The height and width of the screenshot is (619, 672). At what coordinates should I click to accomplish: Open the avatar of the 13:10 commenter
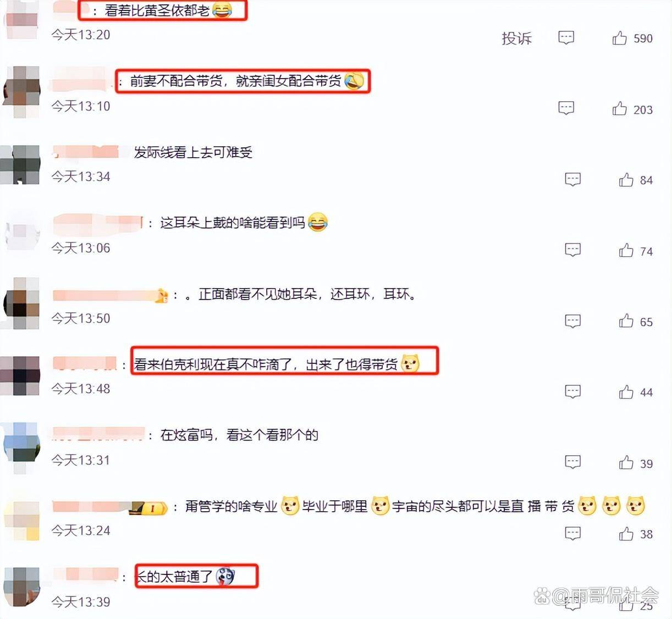click(x=21, y=92)
